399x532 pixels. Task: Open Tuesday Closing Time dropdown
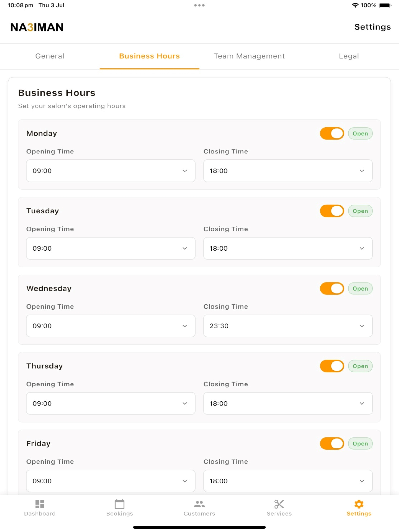coord(288,248)
